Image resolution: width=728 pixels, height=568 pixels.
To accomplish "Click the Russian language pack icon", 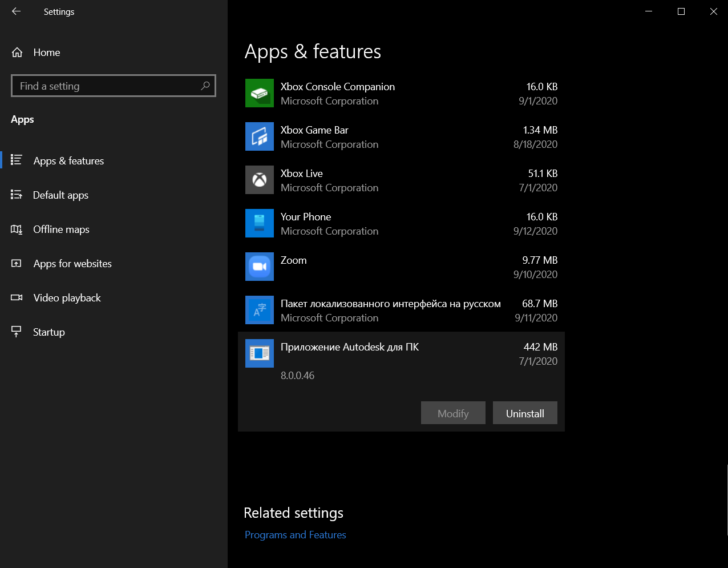I will point(260,310).
